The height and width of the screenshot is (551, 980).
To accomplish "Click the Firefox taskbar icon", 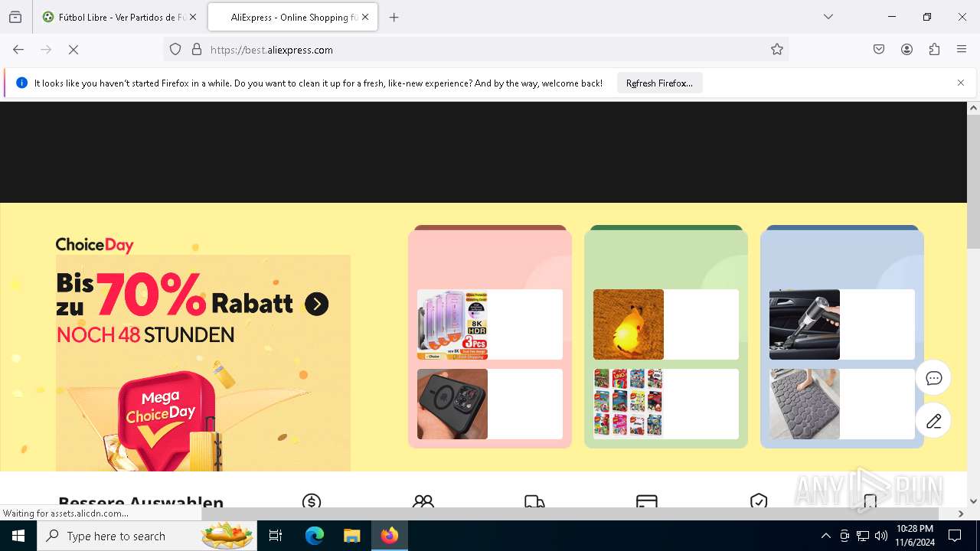I will [x=390, y=536].
